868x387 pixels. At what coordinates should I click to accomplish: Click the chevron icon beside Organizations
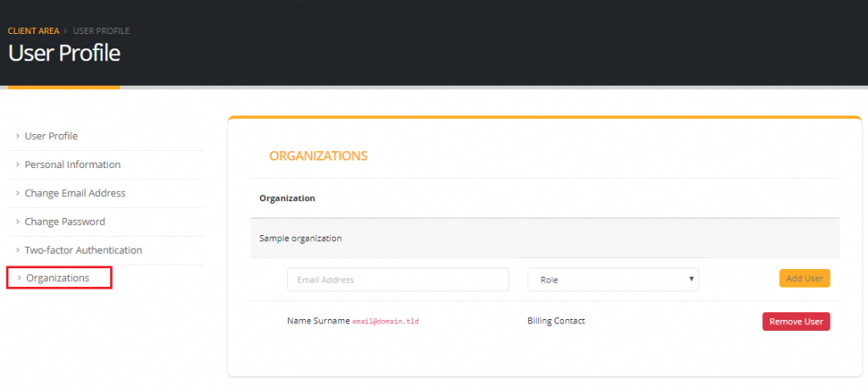(x=19, y=278)
